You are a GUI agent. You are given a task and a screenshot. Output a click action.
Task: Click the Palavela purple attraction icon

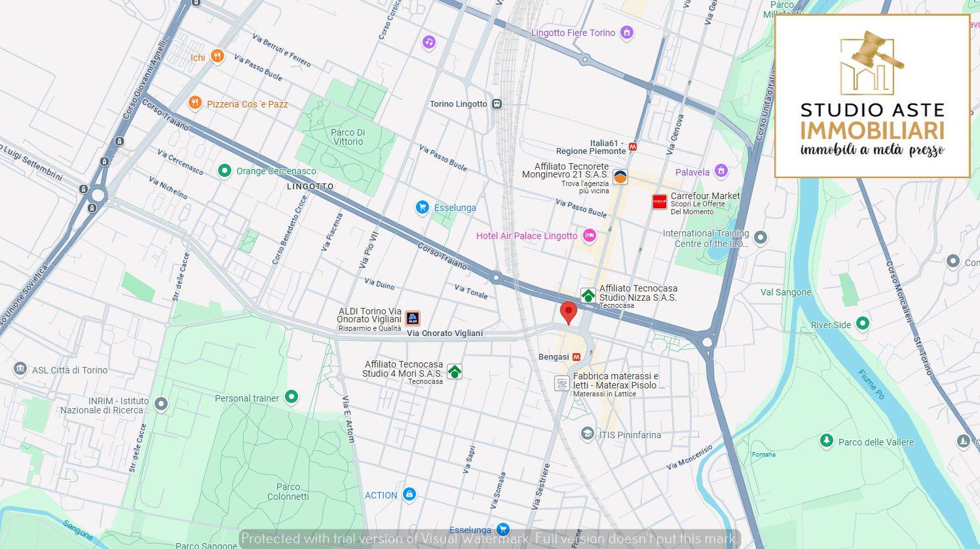tap(721, 171)
